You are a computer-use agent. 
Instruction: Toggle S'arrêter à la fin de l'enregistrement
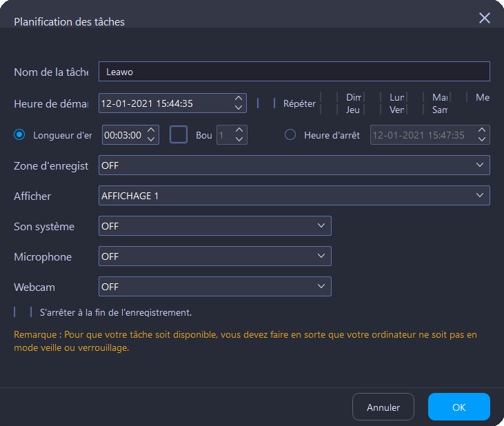pyautogui.click(x=23, y=312)
